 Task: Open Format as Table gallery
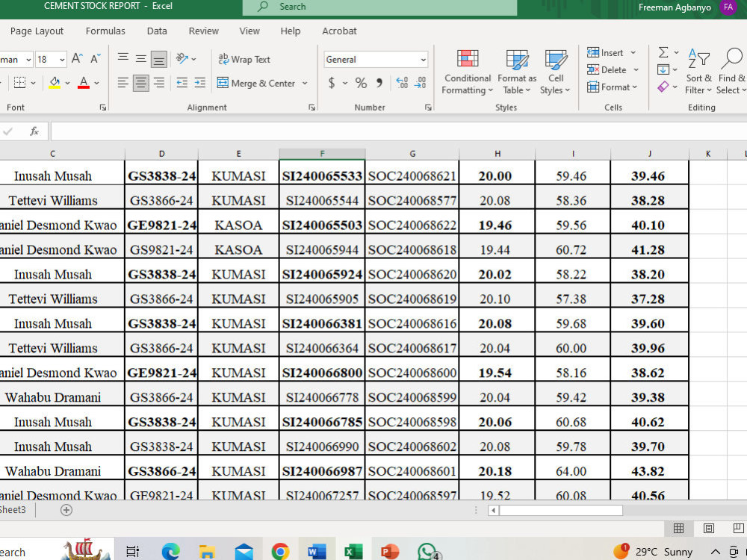pyautogui.click(x=516, y=72)
